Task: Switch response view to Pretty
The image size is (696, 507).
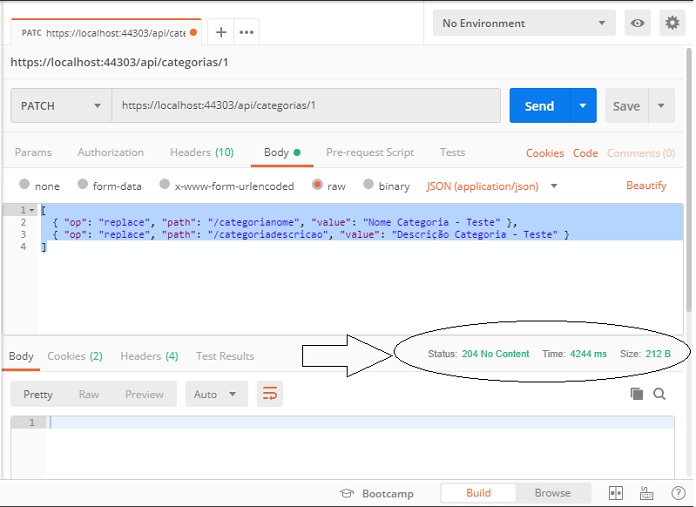Action: tap(38, 394)
